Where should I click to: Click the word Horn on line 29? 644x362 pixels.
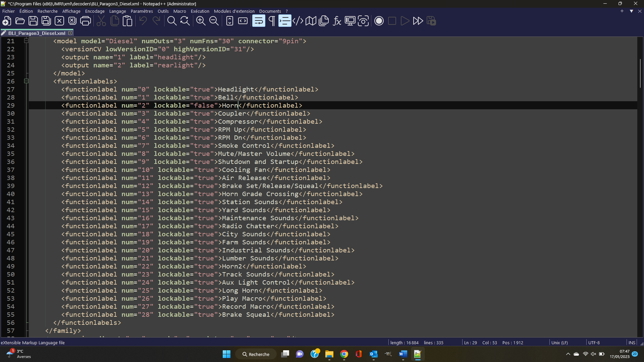230,106
